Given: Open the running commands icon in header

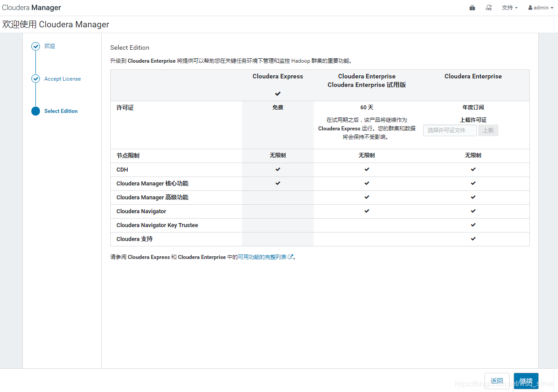Looking at the screenshot, I should (489, 8).
